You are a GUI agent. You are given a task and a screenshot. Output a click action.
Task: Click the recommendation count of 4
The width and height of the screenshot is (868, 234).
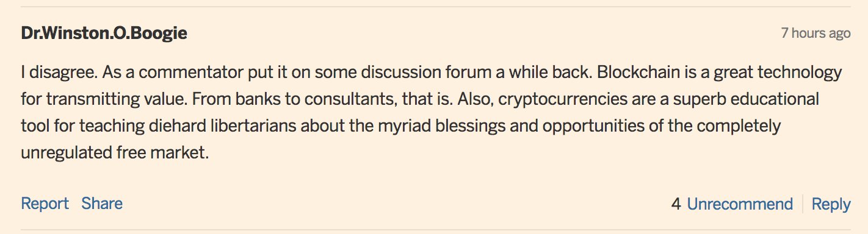(x=676, y=204)
